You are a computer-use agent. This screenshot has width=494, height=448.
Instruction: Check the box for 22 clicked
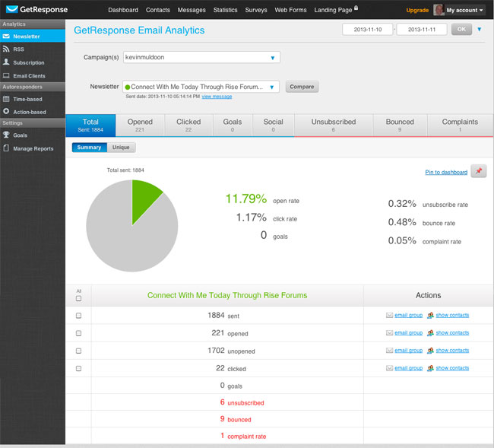click(79, 369)
